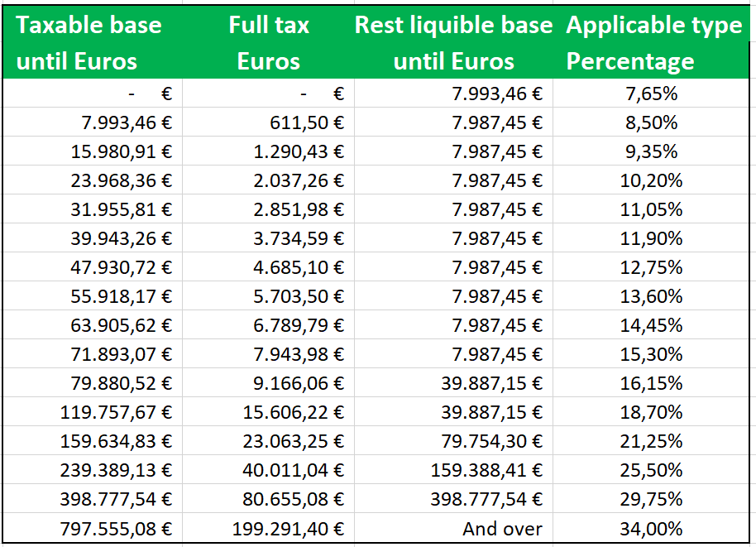Select the percentage cell 9,35%
The image size is (756, 547).
point(651,151)
